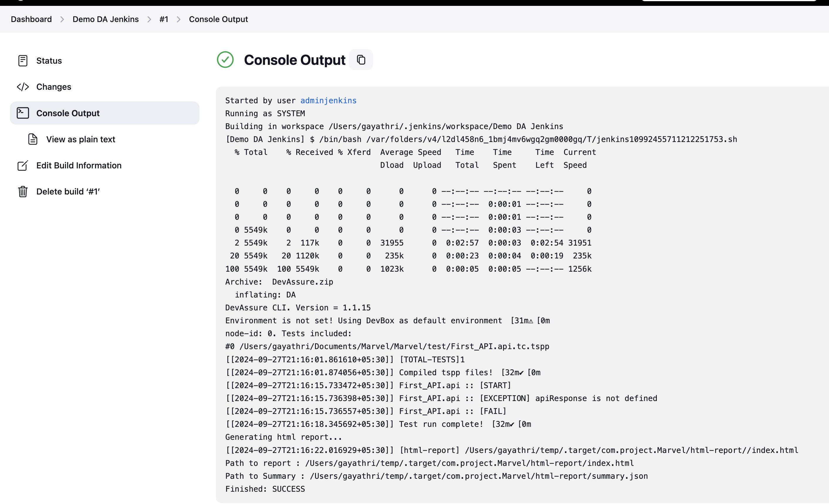
Task: Open build #1 breadcrumb
Action: pos(163,19)
